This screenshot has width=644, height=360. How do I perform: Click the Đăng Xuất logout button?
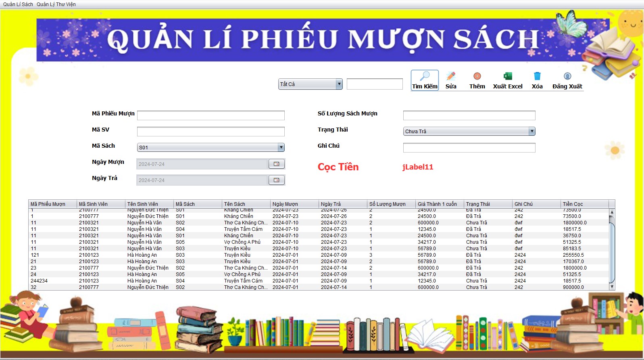click(567, 80)
